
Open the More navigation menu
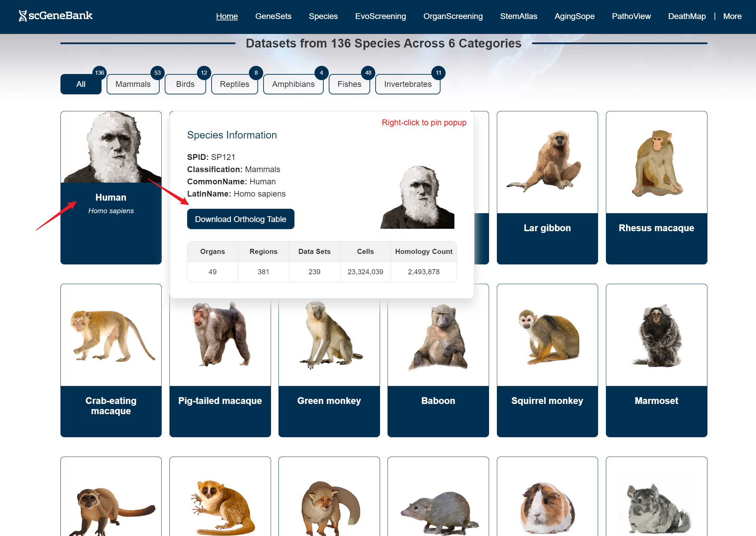tap(732, 16)
